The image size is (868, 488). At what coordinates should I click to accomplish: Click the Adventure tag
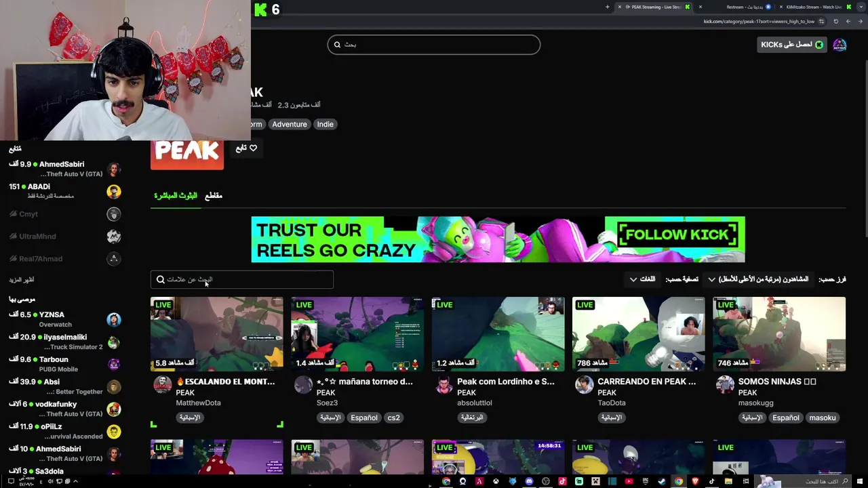point(290,124)
